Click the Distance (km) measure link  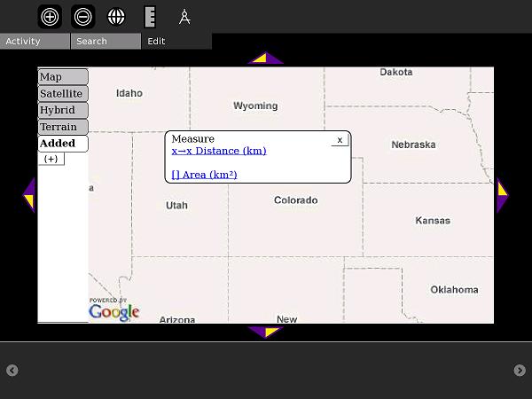click(218, 151)
